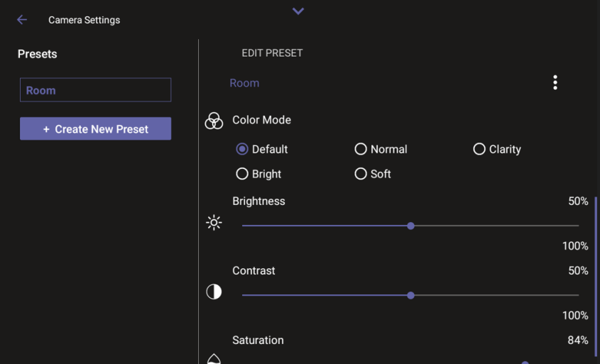
Task: Click the Room preset name under Edit Preset
Action: [244, 83]
